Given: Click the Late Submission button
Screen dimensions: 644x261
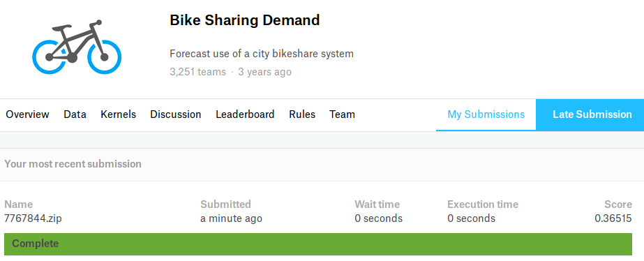Looking at the screenshot, I should [x=590, y=114].
